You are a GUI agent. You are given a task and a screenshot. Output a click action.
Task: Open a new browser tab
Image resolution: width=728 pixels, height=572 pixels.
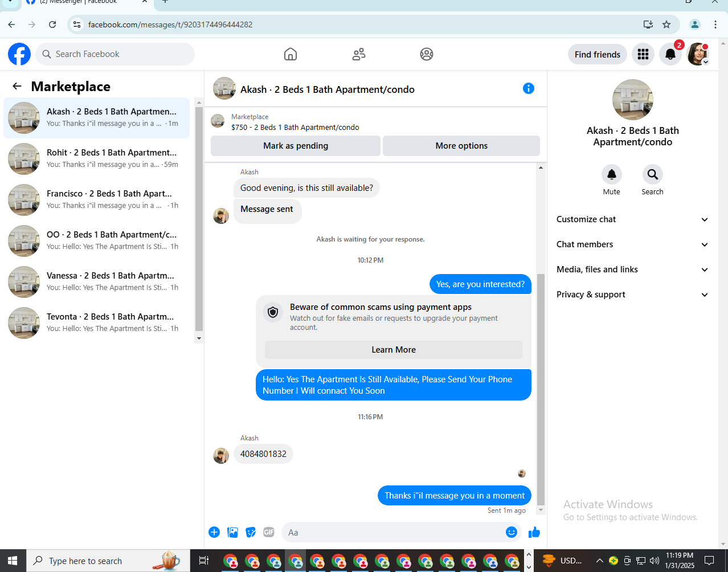click(165, 2)
